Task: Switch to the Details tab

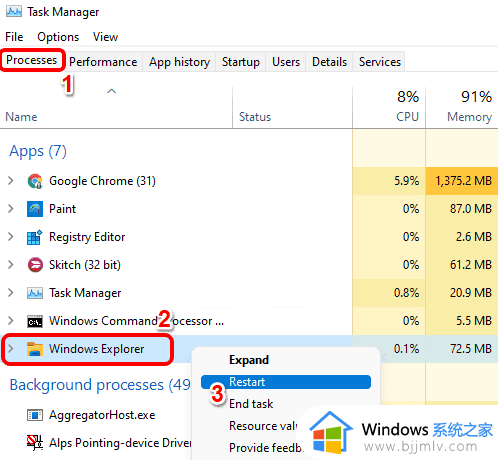Action: [x=329, y=62]
